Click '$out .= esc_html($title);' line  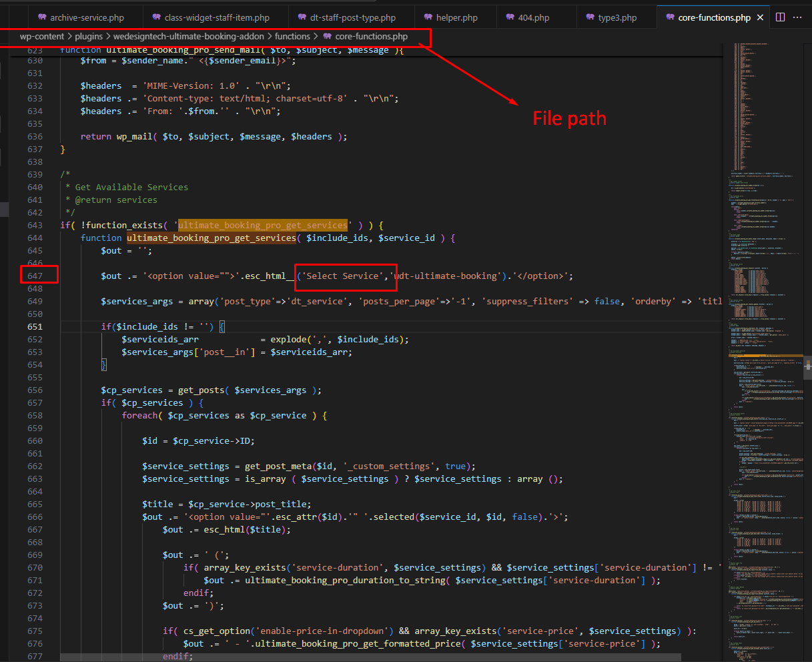point(227,529)
